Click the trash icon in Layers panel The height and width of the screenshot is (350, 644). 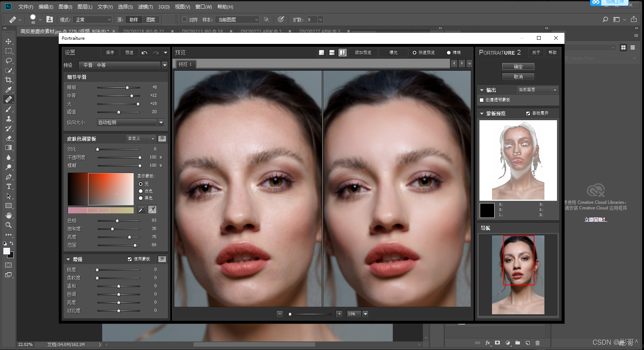[537, 343]
